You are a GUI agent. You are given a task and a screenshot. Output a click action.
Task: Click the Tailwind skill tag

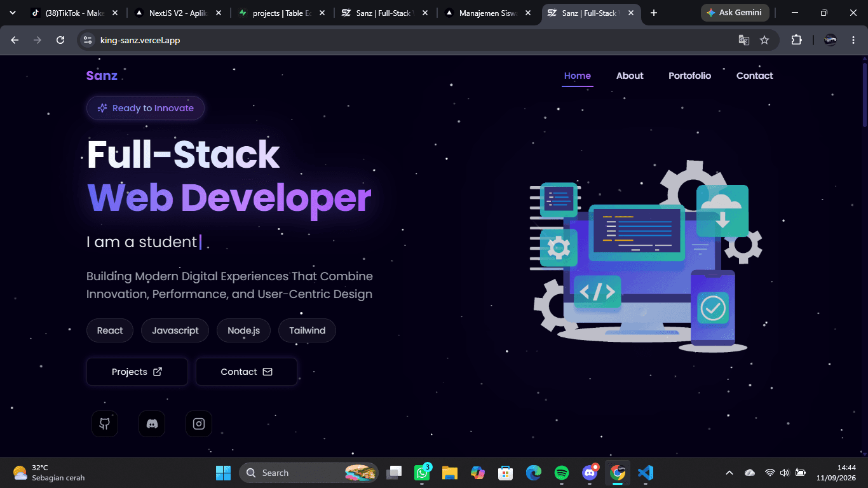point(307,330)
